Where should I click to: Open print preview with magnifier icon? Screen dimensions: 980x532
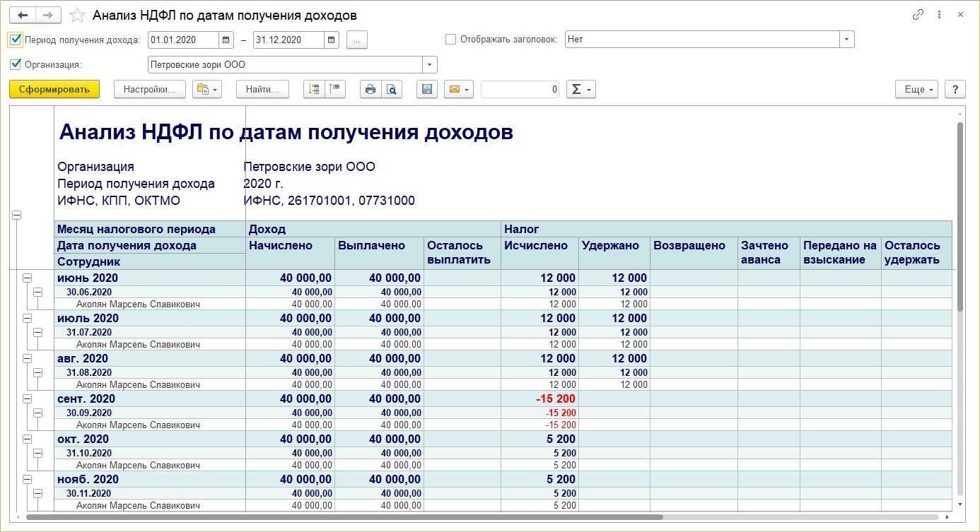[x=390, y=89]
